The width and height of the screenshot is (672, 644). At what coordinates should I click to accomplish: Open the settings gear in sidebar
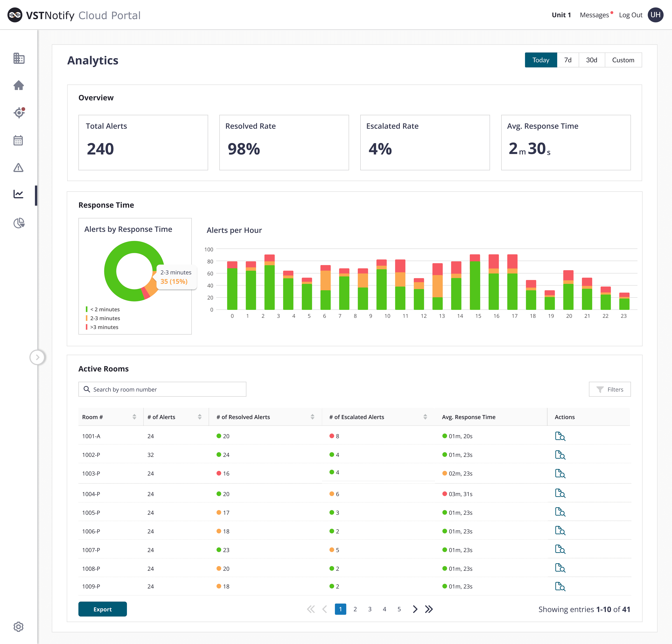[x=19, y=627]
